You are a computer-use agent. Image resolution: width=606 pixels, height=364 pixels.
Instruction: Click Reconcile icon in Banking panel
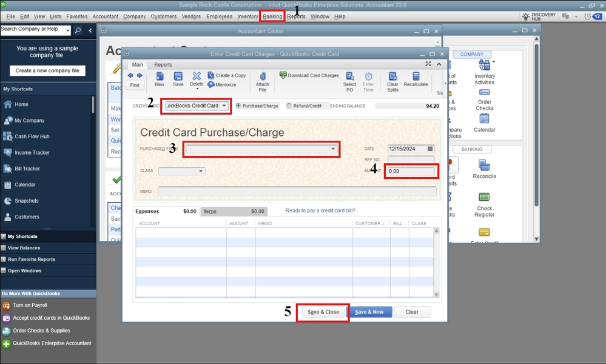484,166
